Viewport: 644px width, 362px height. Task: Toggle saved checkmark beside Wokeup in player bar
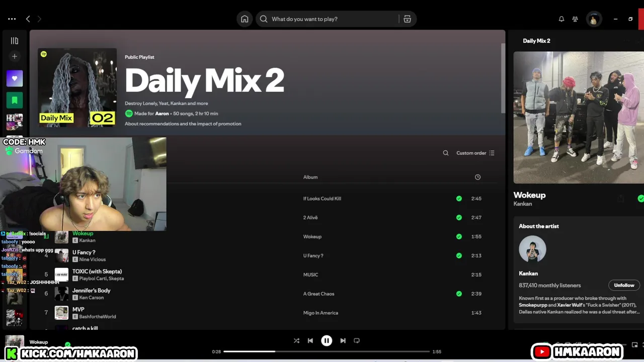(x=67, y=344)
